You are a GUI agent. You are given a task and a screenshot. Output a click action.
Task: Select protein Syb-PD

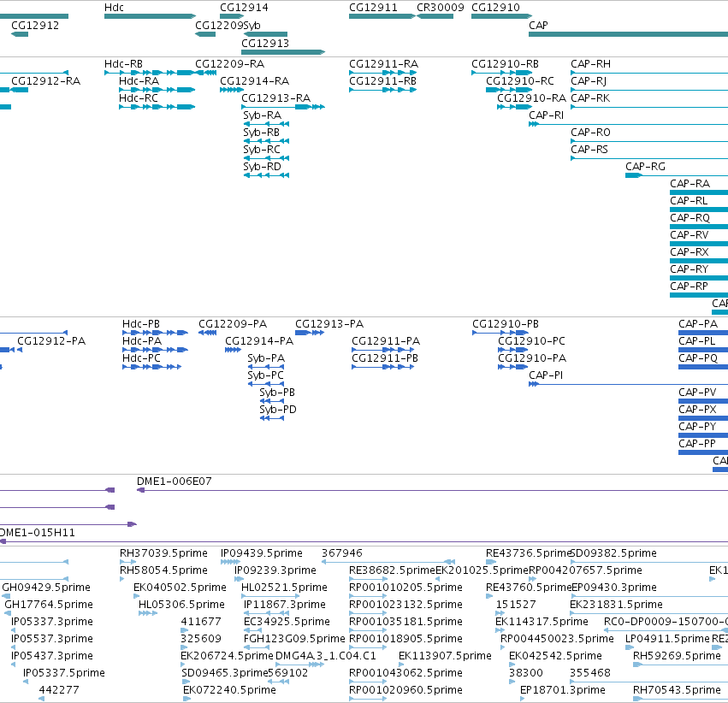271,418
